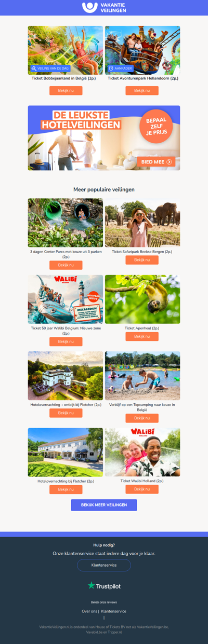Screen dimensions: 208x644
Task: Click the 'Bekijk onze reviews' link
Action: click(104, 602)
